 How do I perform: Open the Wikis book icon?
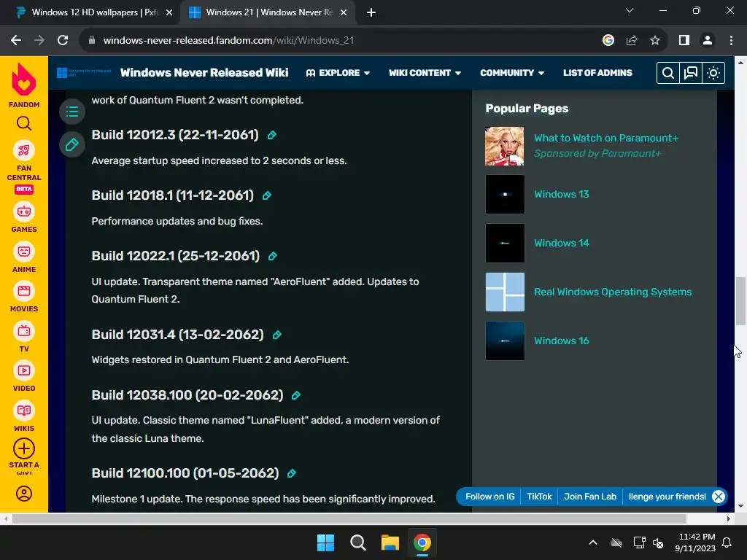tap(24, 411)
